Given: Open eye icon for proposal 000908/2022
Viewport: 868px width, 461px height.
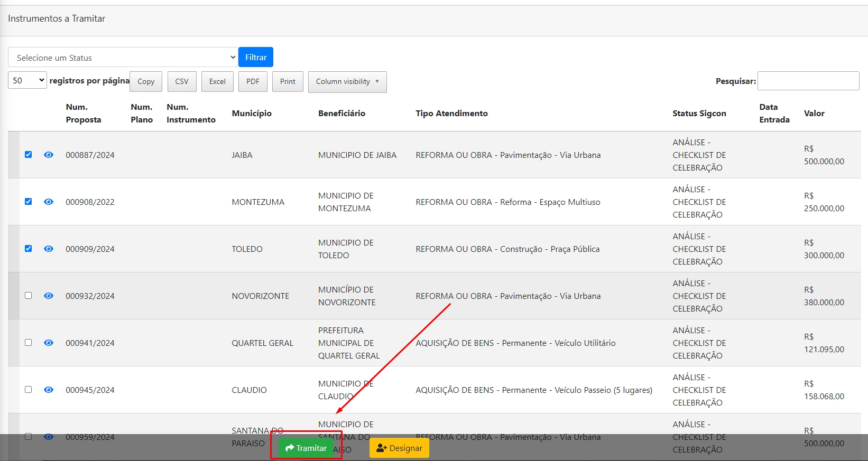Looking at the screenshot, I should [x=49, y=202].
